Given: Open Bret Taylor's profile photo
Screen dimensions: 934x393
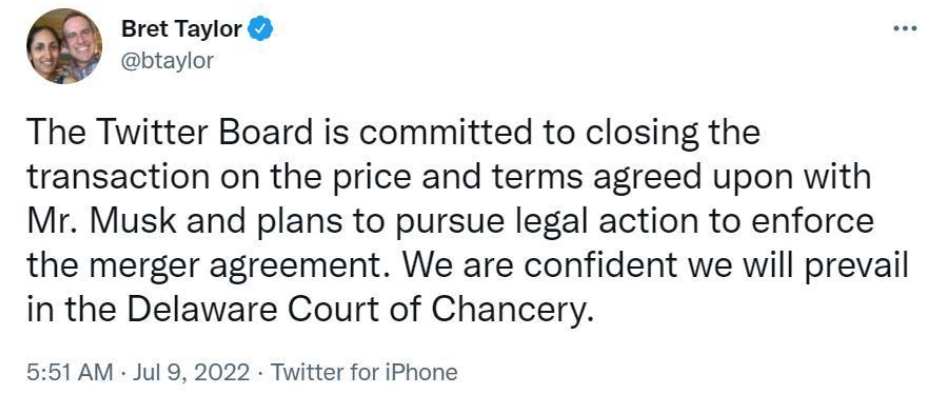Looking at the screenshot, I should [64, 46].
